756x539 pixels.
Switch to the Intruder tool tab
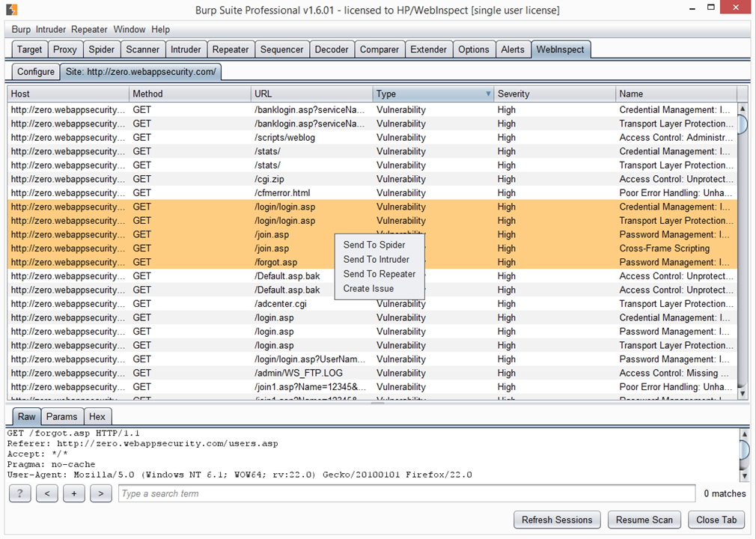pyautogui.click(x=186, y=49)
